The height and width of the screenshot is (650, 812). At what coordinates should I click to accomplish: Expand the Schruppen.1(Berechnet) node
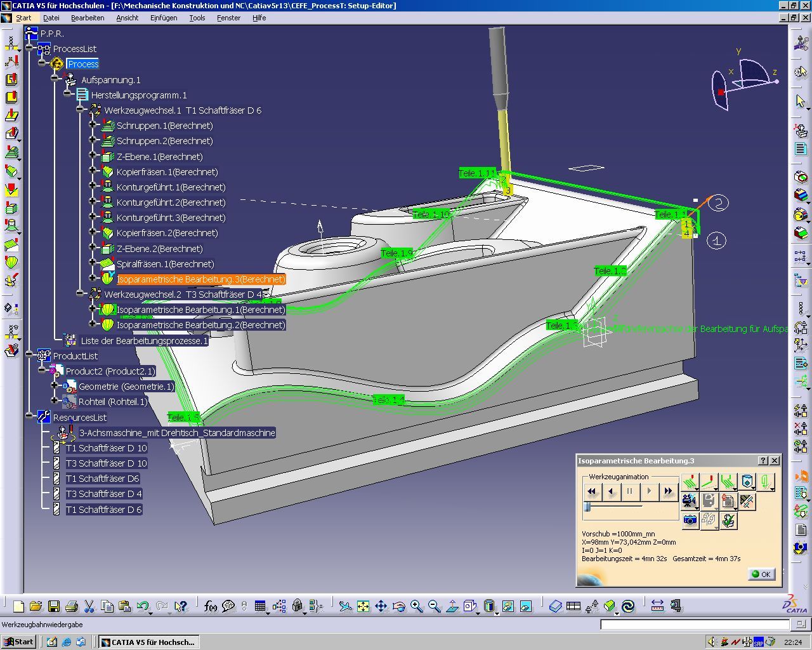tap(93, 125)
